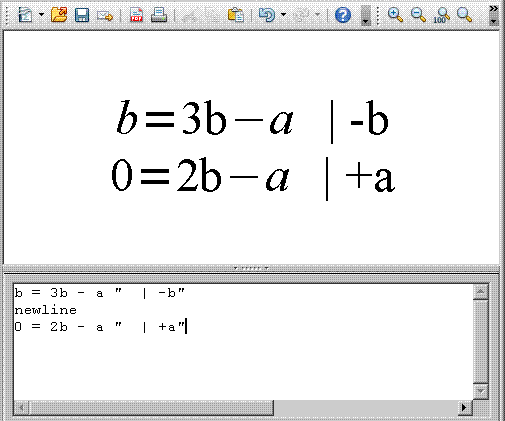Save the formula with the floppy icon

[x=82, y=15]
